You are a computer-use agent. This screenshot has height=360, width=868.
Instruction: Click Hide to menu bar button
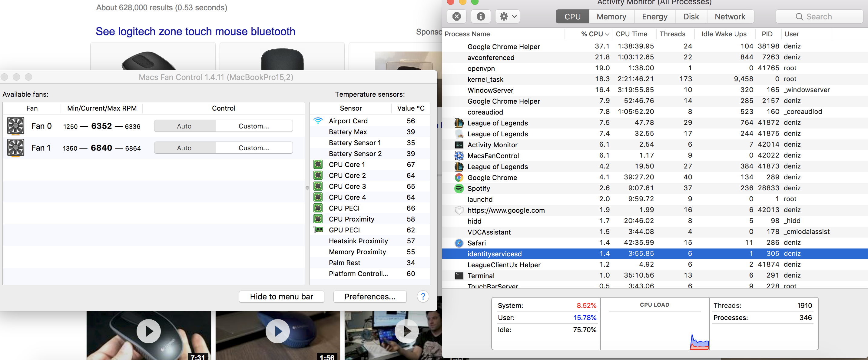click(281, 297)
